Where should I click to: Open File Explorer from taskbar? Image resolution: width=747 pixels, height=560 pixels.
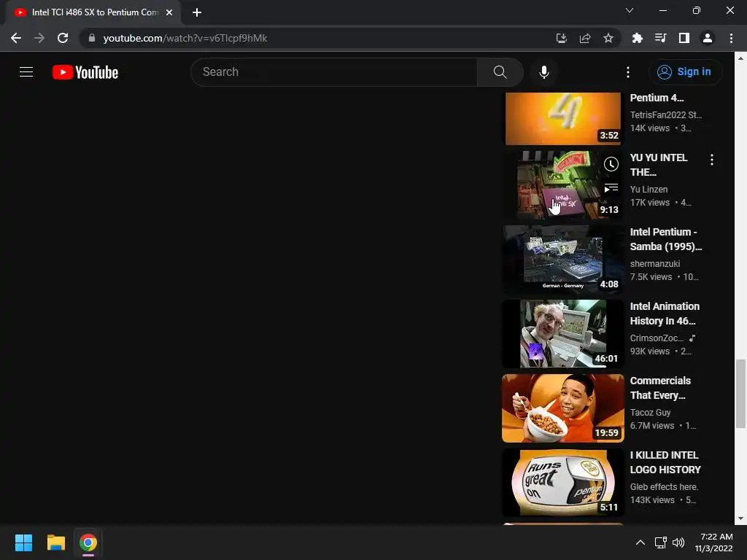(x=55, y=542)
